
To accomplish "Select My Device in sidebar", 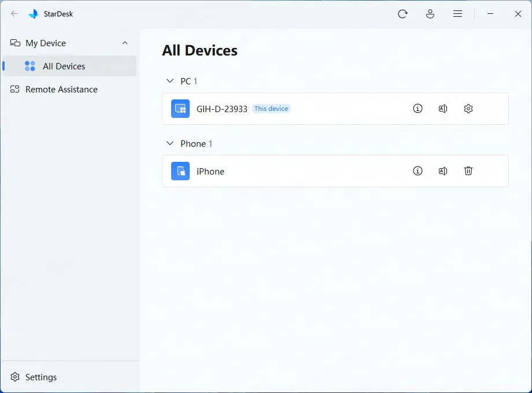I will click(x=69, y=43).
